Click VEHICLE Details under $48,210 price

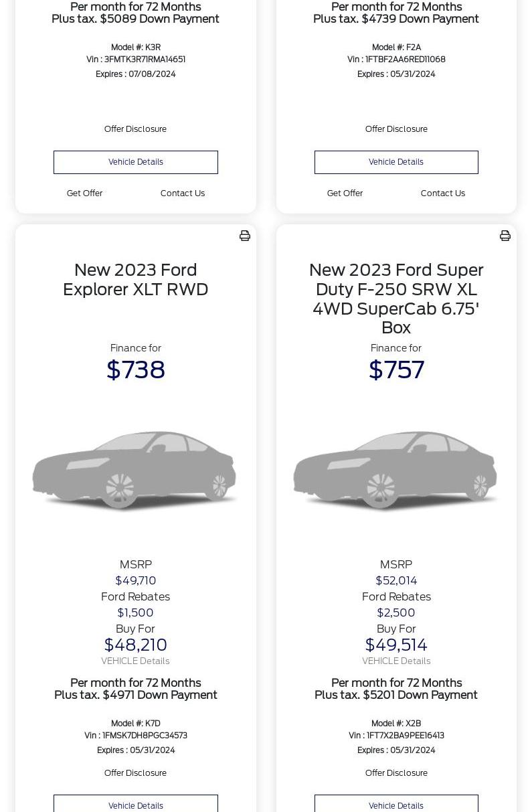135,661
